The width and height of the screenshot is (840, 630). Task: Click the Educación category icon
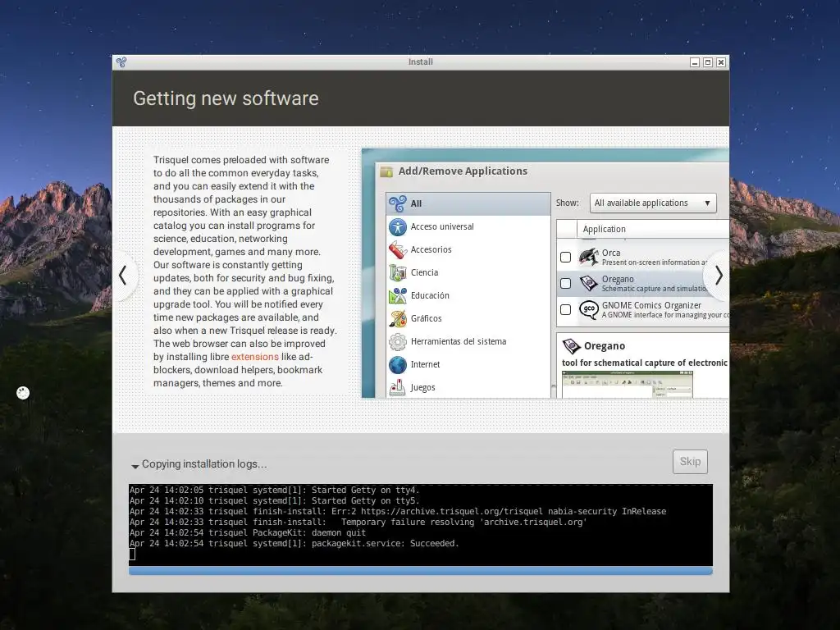pos(398,295)
